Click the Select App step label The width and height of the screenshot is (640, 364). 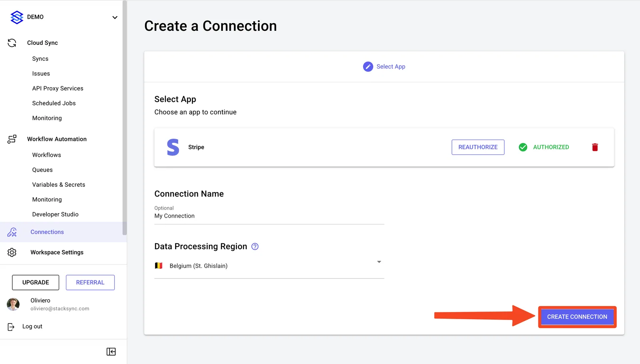[391, 67]
